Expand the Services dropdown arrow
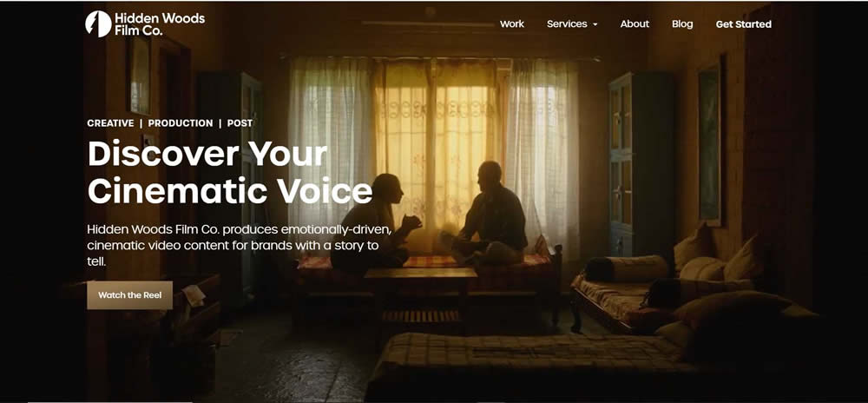This screenshot has height=403, width=868. [595, 25]
